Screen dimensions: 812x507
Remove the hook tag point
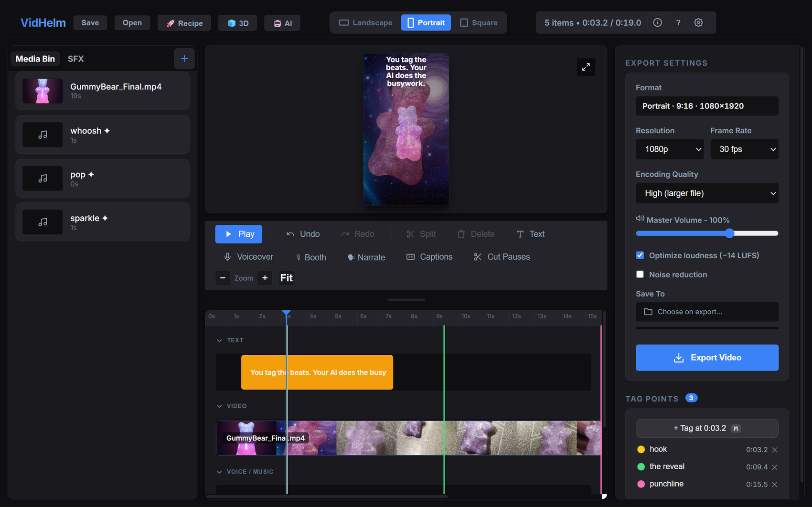775,450
